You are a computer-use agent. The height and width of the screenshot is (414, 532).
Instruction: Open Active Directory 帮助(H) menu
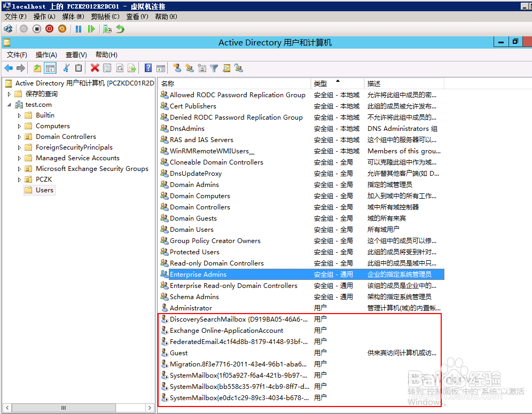coord(106,54)
